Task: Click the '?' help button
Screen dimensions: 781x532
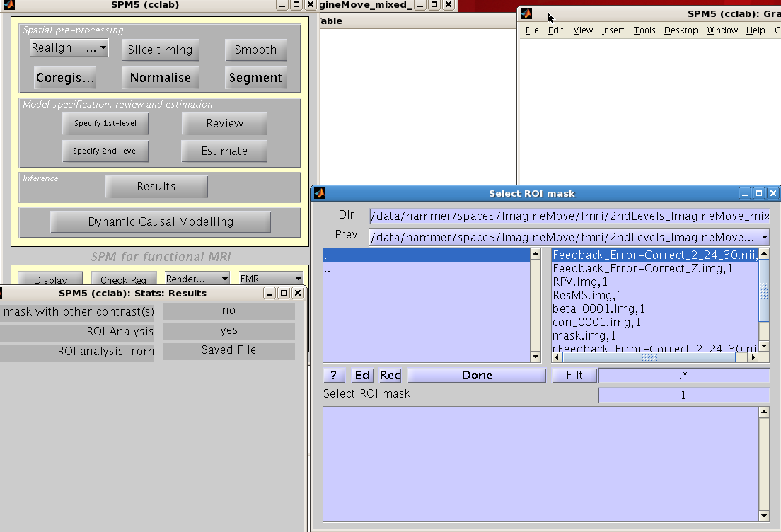Action: (x=334, y=375)
